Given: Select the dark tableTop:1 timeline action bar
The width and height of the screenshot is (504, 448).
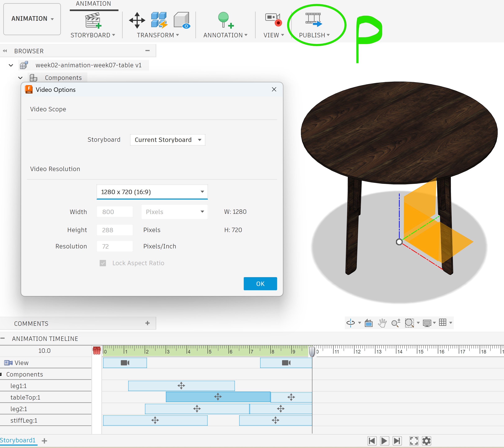Looking at the screenshot, I should pyautogui.click(x=218, y=397).
